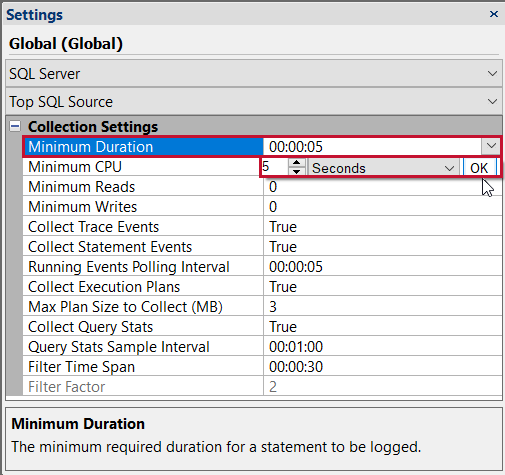This screenshot has height=475, width=505.
Task: Click Collect Query Stats True value
Action: click(x=283, y=327)
